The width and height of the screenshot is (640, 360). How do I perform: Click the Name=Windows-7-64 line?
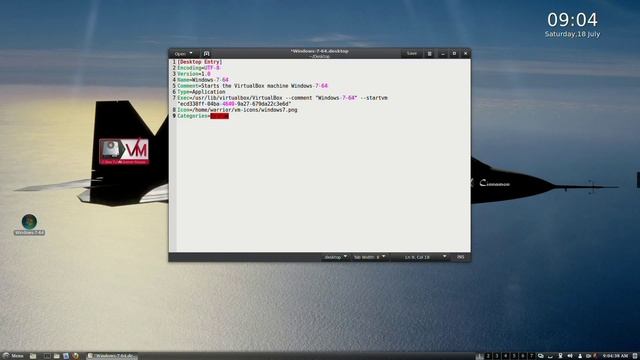tap(203, 80)
